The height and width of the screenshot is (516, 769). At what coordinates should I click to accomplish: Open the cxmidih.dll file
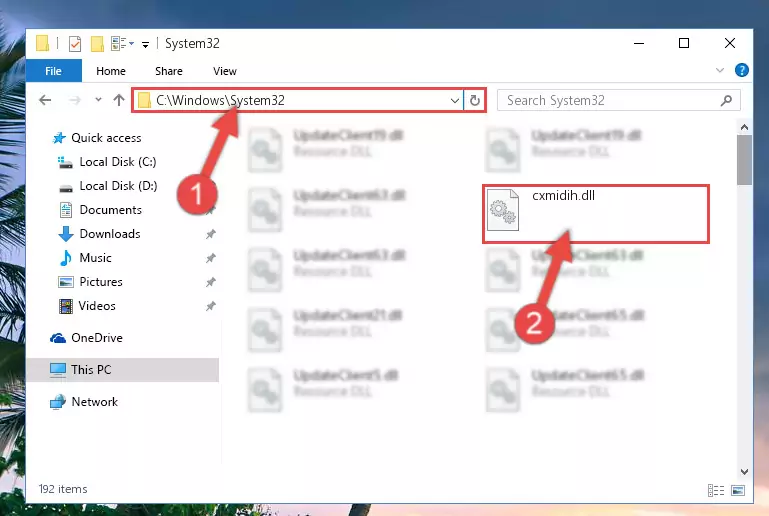tap(595, 213)
